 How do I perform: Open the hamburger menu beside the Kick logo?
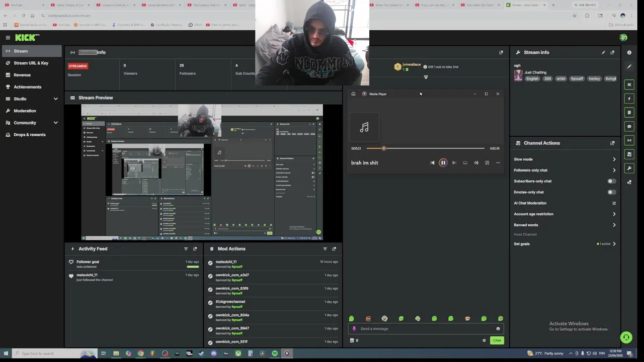click(x=8, y=38)
